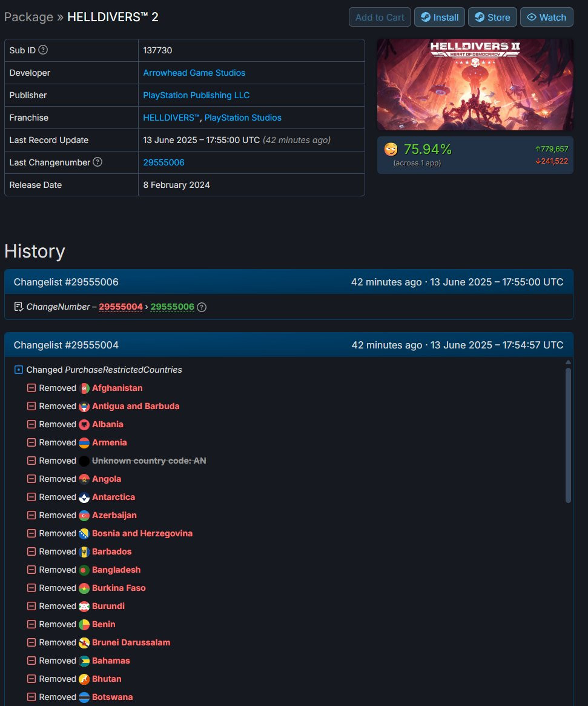Screen dimensions: 588x706
Task: Click the Last Changenumber help icon
Action: point(97,162)
